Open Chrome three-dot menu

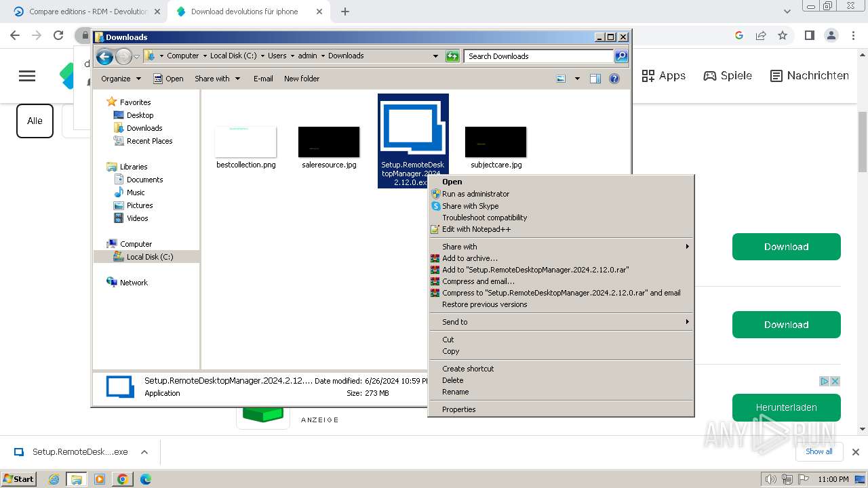(854, 35)
